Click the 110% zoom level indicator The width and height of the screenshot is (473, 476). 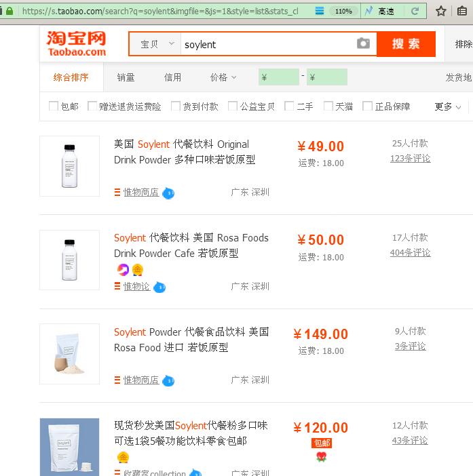click(343, 12)
